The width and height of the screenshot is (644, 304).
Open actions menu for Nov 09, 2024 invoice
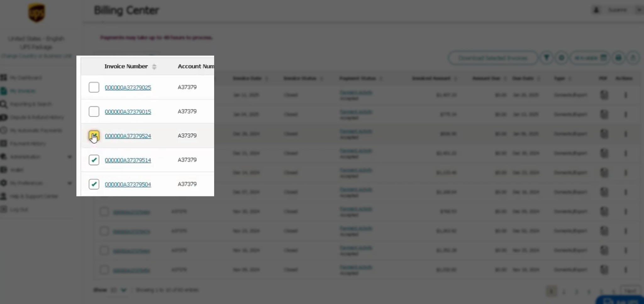[625, 269]
